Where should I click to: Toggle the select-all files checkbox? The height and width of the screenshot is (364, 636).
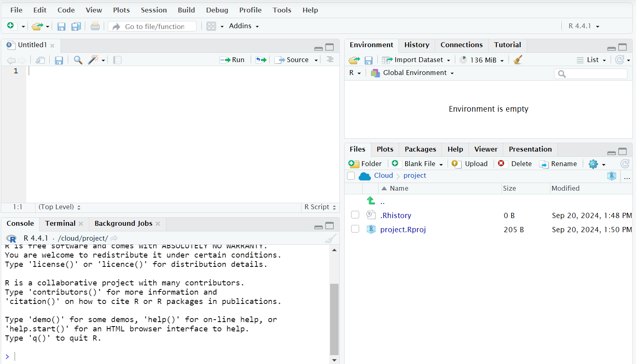(351, 176)
